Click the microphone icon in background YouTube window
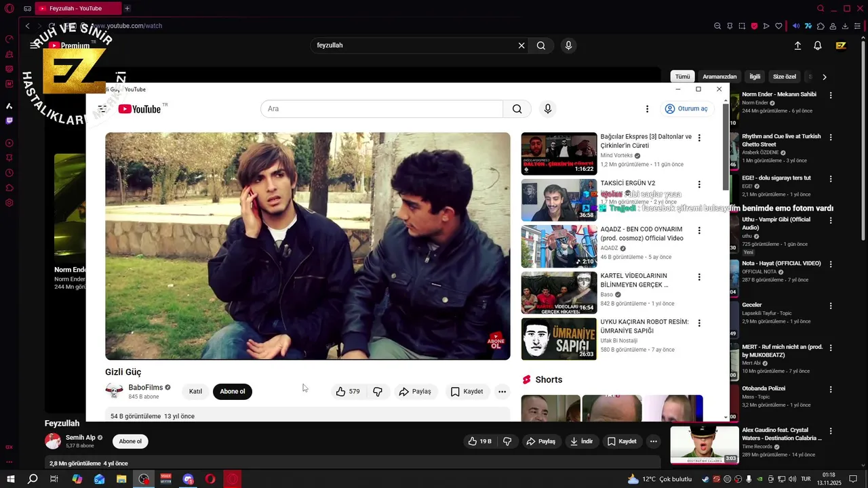868x488 pixels. point(568,45)
